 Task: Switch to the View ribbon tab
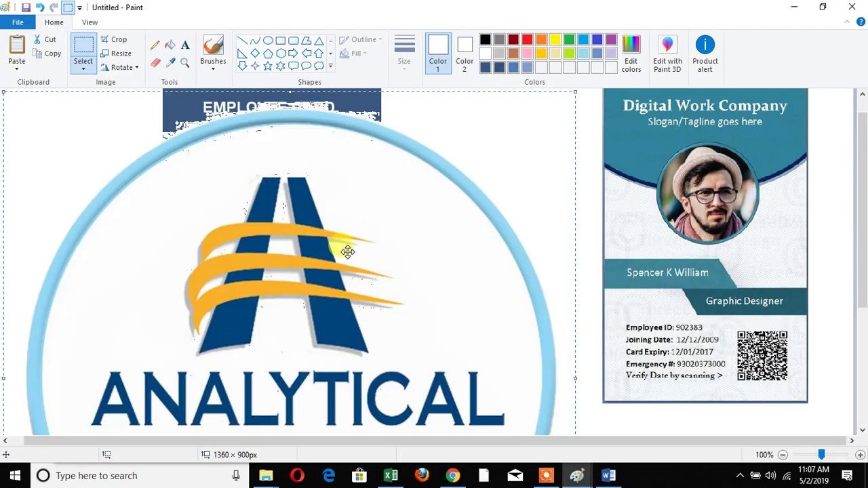(90, 22)
